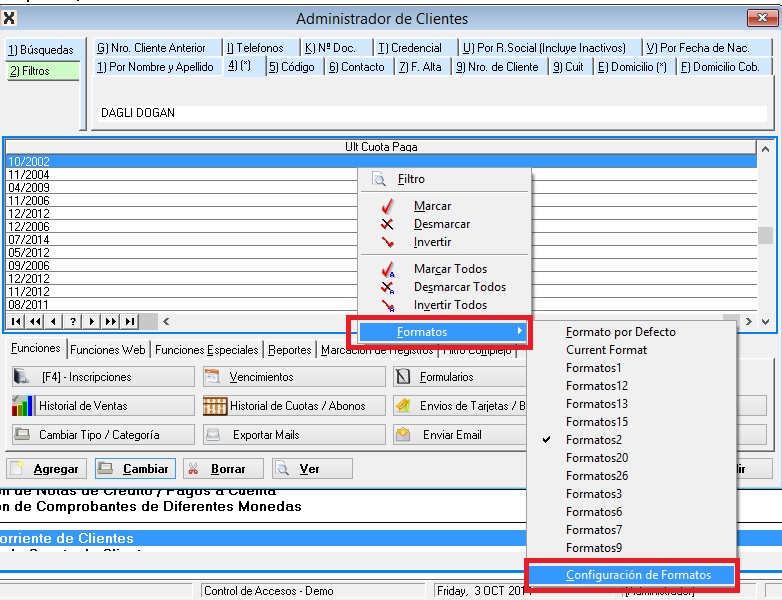Select the checked Formatos2 format option
Image resolution: width=782 pixels, height=600 pixels.
coord(594,440)
